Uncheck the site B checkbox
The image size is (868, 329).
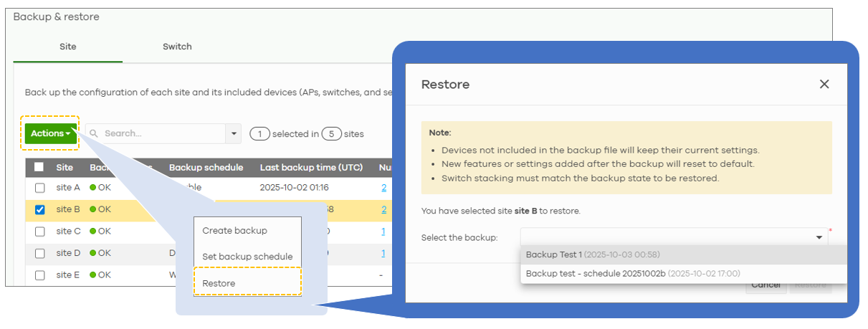40,209
